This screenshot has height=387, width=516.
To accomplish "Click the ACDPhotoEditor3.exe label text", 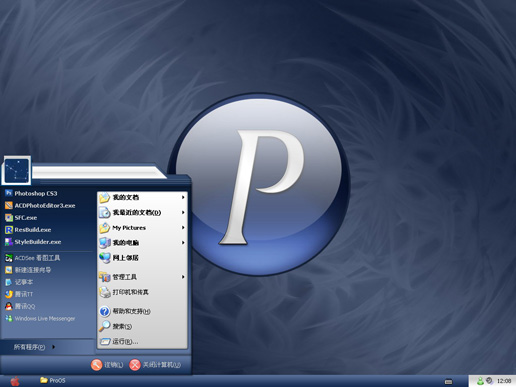I will pos(45,206).
